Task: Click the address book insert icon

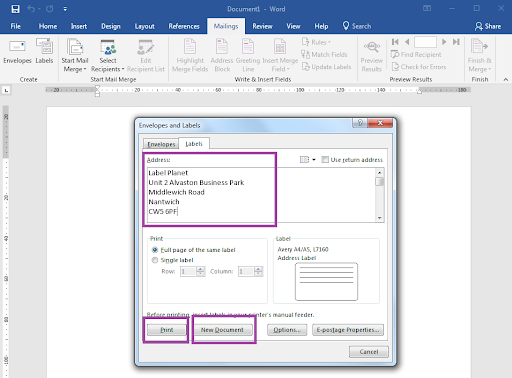Action: point(304,160)
